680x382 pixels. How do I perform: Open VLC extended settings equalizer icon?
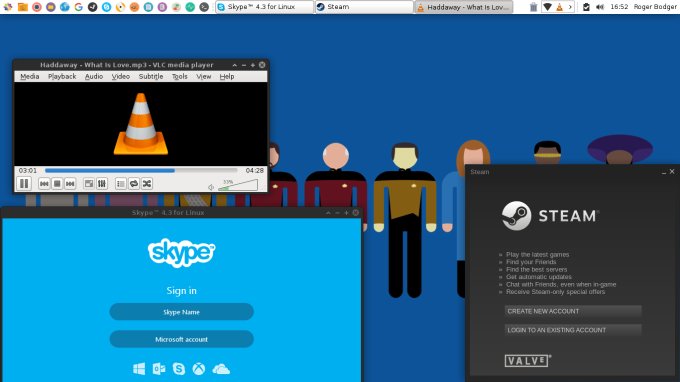(101, 184)
